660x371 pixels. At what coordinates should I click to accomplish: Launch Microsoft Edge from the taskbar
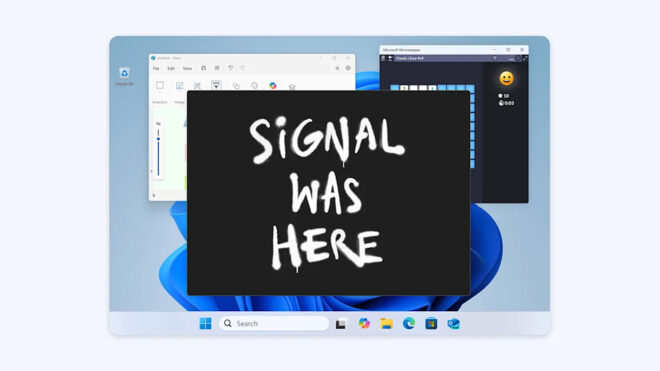[409, 323]
